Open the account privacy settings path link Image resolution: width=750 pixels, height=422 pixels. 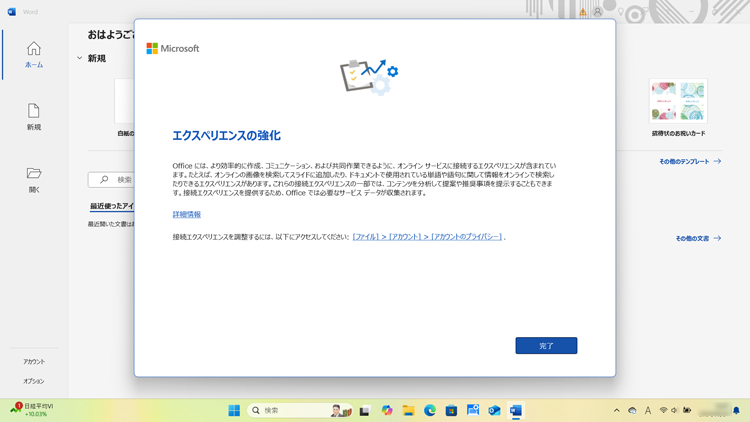(x=428, y=237)
